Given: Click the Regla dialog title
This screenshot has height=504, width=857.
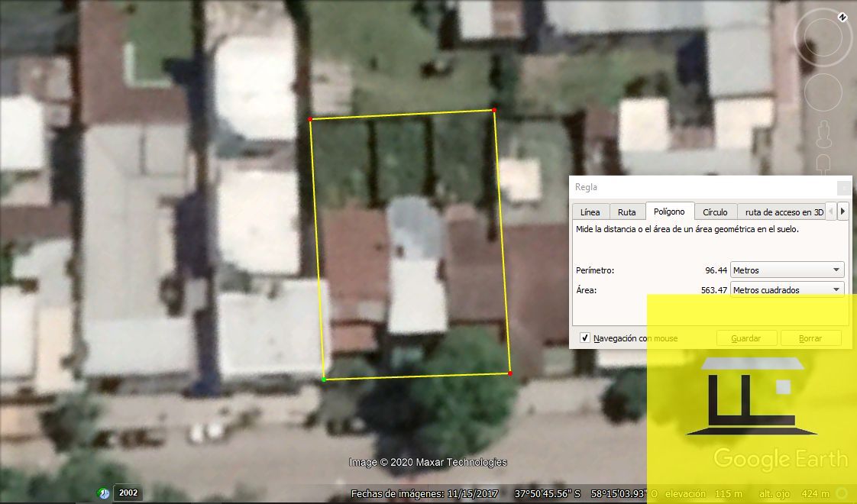Looking at the screenshot, I should 586,187.
